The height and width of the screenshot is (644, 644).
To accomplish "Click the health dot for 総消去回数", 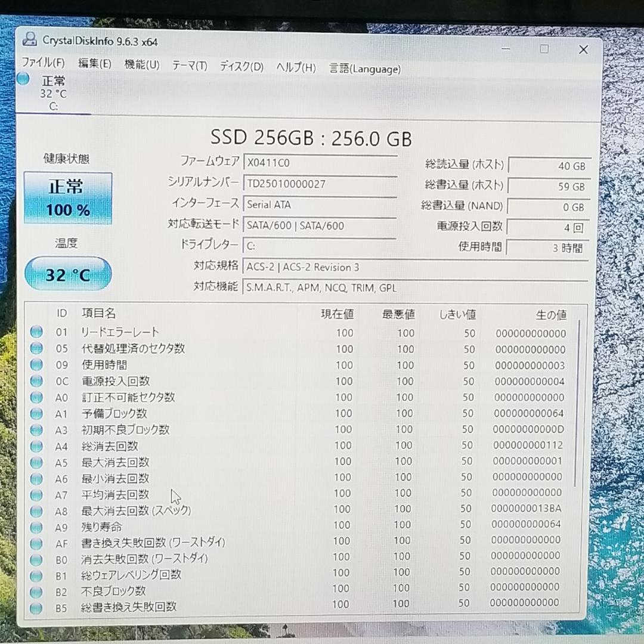I will pyautogui.click(x=36, y=446).
